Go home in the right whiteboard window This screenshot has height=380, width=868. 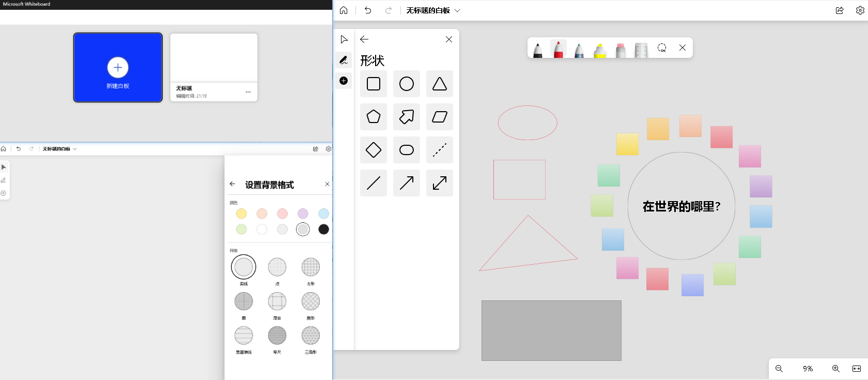[344, 10]
